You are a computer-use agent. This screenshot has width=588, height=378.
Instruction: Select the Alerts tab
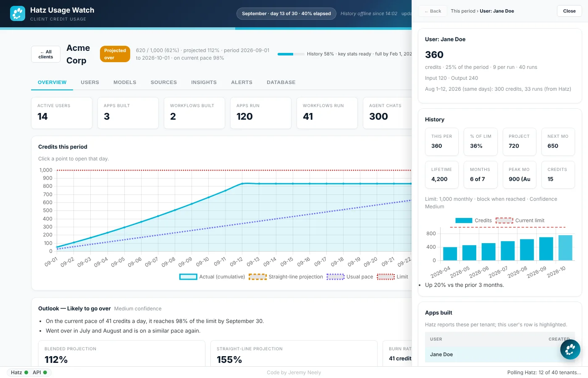(241, 82)
